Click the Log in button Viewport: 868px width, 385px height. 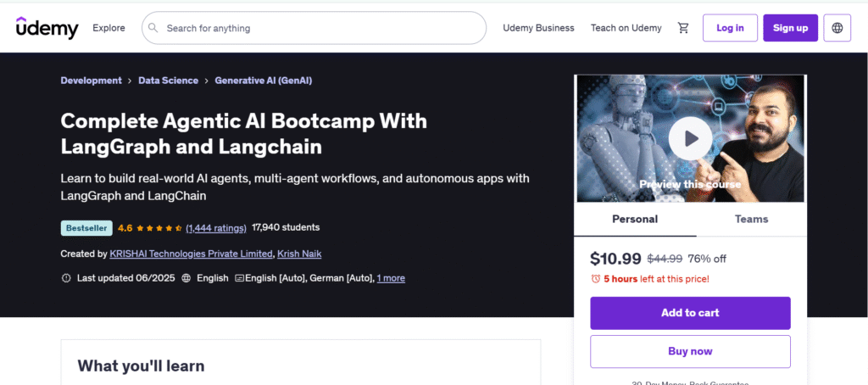point(730,28)
